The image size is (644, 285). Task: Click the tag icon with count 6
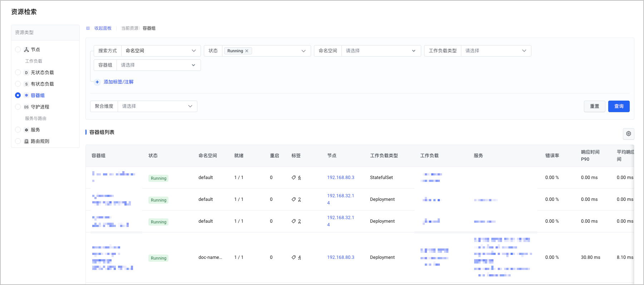[294, 178]
